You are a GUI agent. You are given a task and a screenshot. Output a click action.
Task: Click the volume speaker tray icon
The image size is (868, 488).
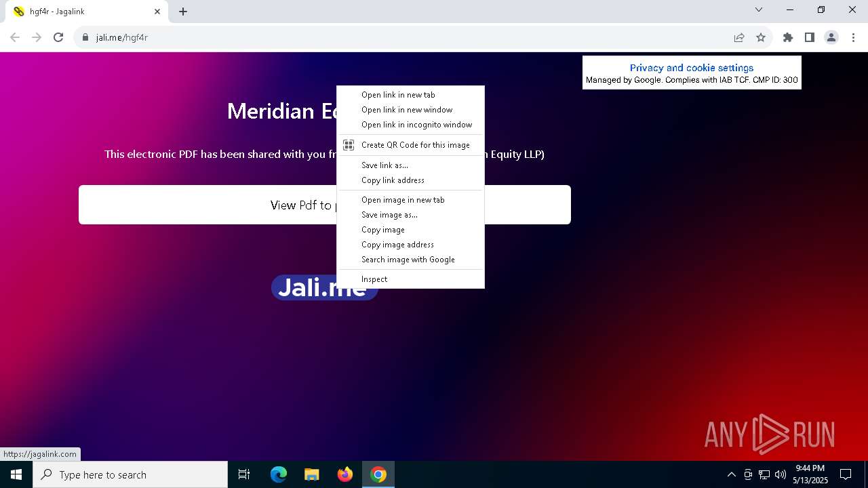(x=781, y=474)
